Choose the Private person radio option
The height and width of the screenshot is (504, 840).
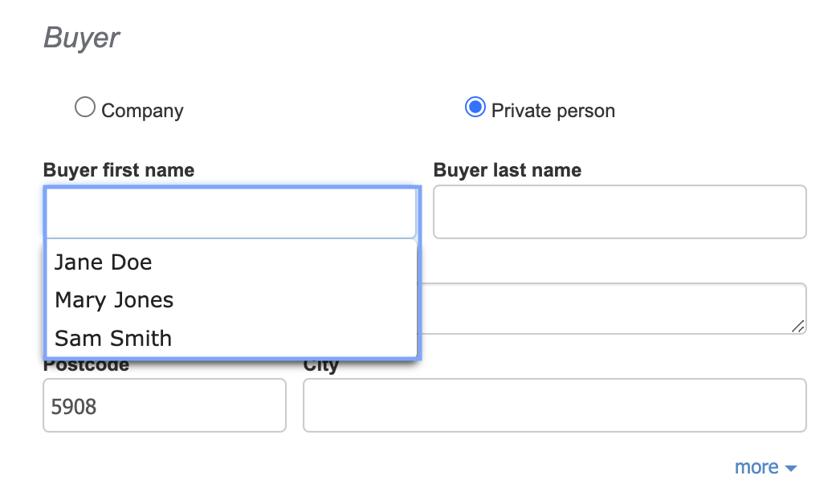475,108
